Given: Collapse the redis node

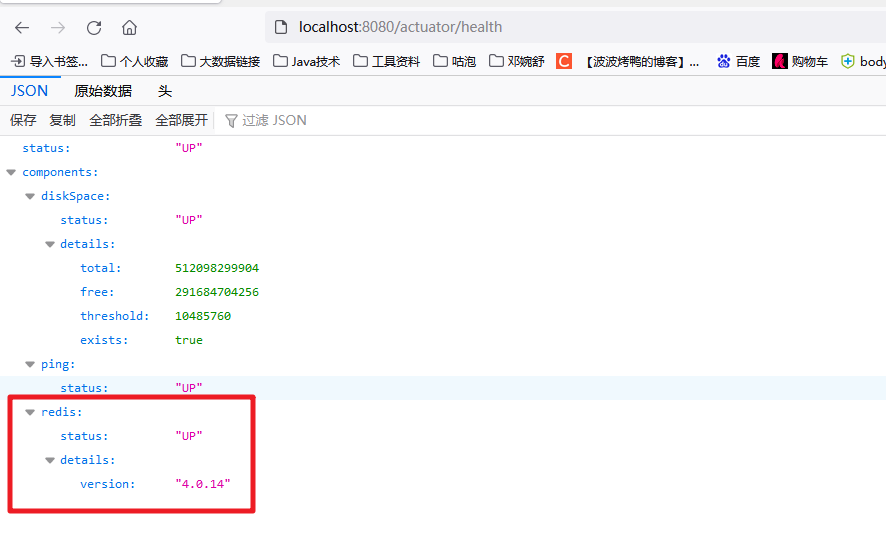Looking at the screenshot, I should pos(31,412).
